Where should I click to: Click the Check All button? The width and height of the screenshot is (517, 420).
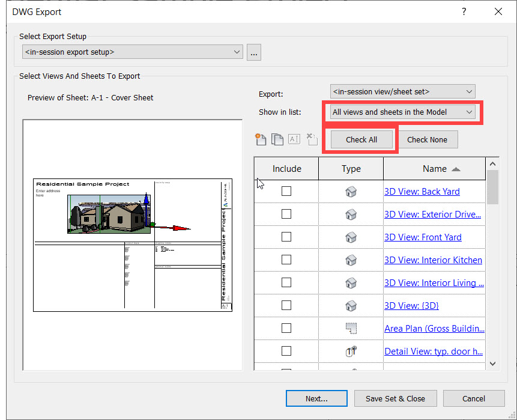(x=361, y=139)
